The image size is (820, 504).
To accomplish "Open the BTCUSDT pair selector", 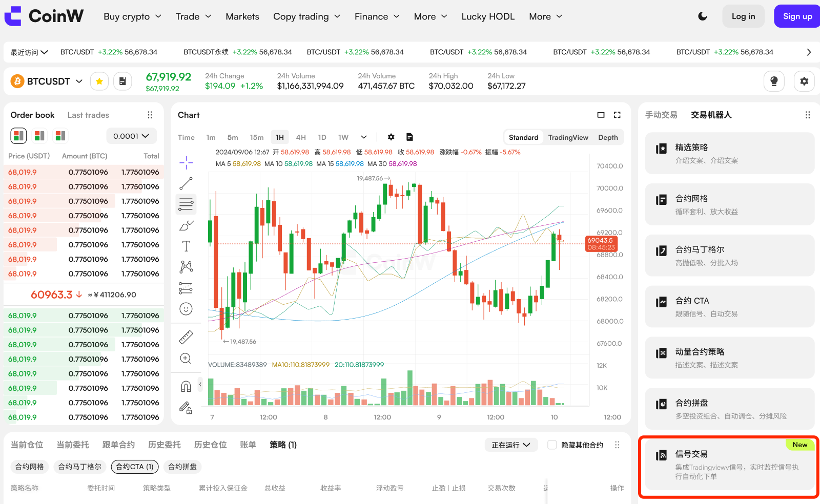I will pos(47,81).
